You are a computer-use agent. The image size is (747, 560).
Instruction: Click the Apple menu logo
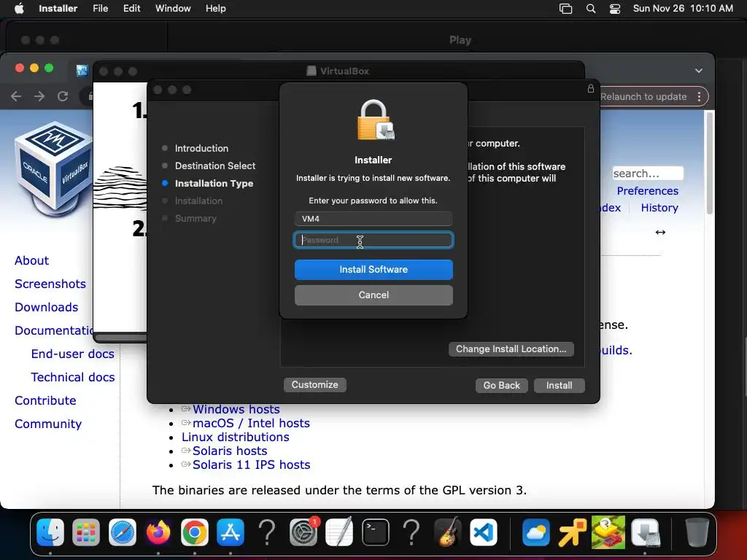tap(19, 8)
